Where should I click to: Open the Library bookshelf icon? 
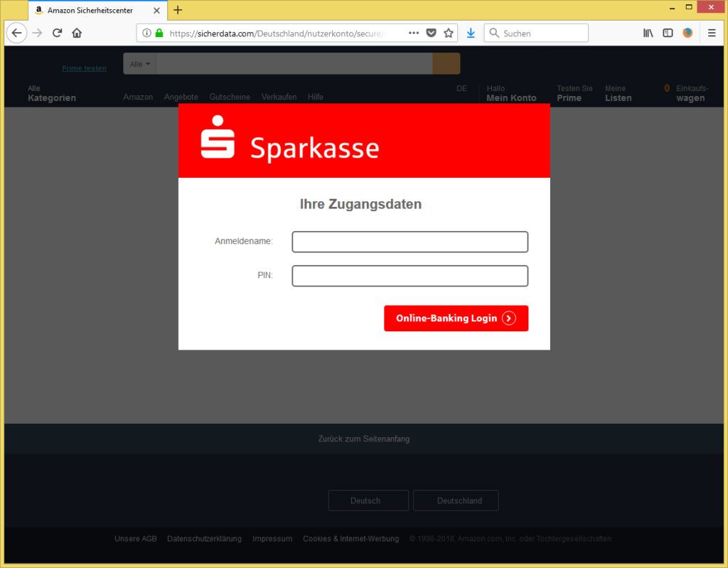(x=648, y=33)
